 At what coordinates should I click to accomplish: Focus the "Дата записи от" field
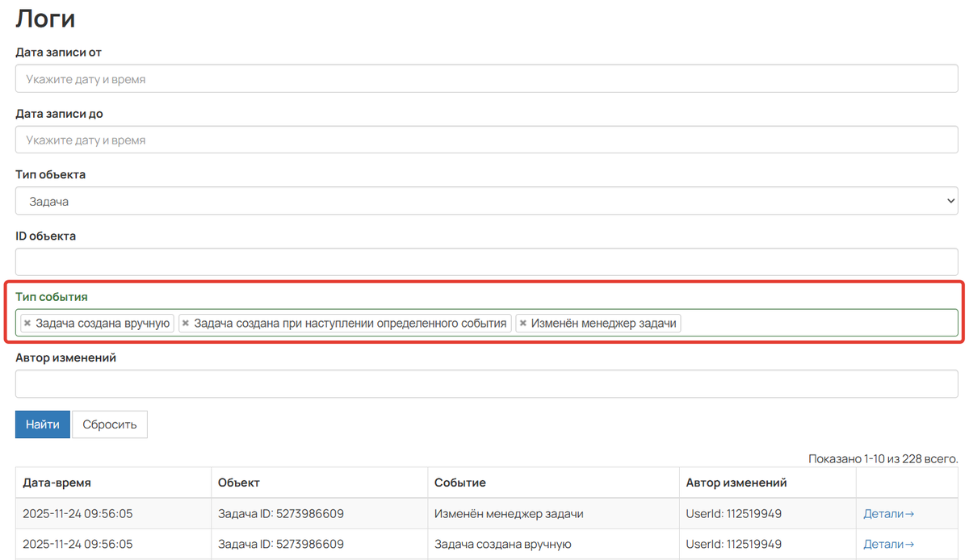point(486,79)
